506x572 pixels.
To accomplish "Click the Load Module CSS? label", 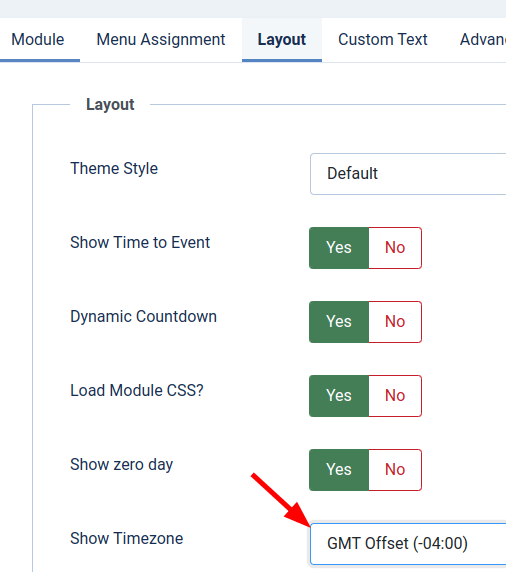I will click(x=137, y=390).
